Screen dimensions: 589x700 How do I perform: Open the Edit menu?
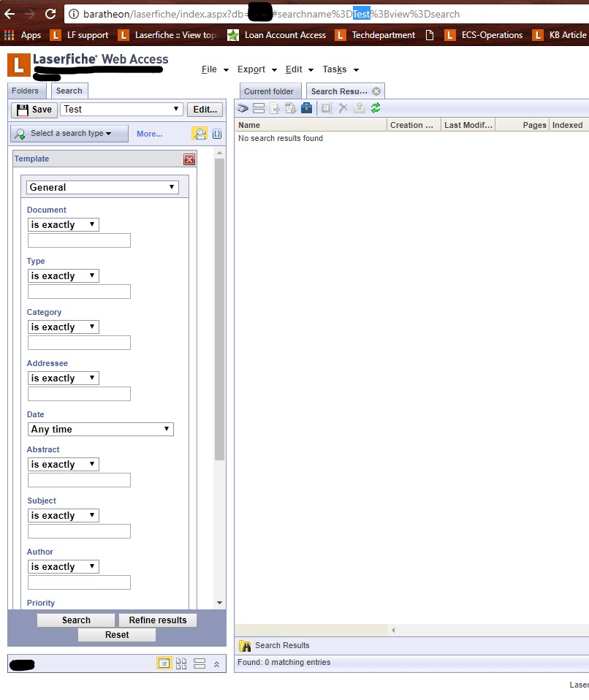(299, 69)
